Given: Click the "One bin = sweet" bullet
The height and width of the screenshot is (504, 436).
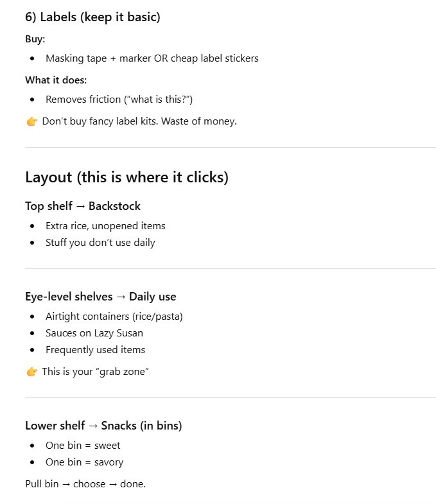Looking at the screenshot, I should pyautogui.click(x=83, y=446).
